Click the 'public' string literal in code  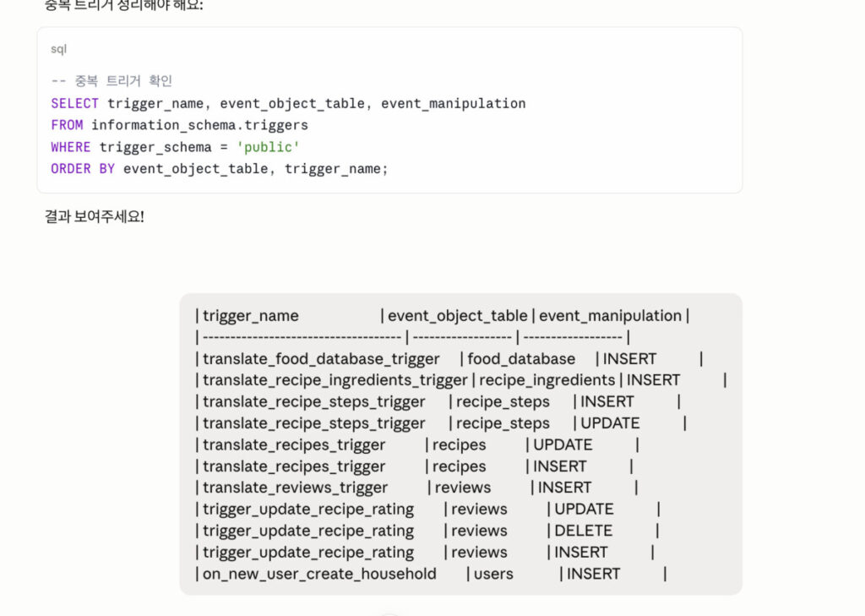pyautogui.click(x=268, y=147)
